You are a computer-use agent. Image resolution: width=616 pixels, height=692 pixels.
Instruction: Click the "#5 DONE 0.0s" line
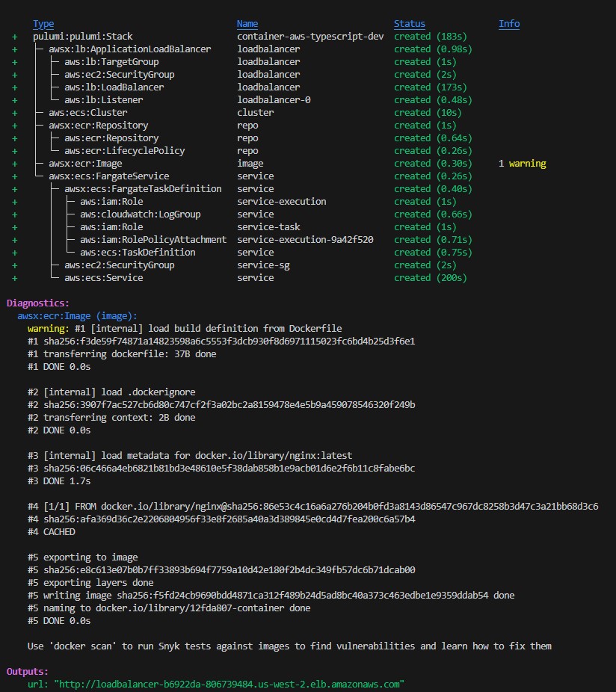click(x=59, y=621)
